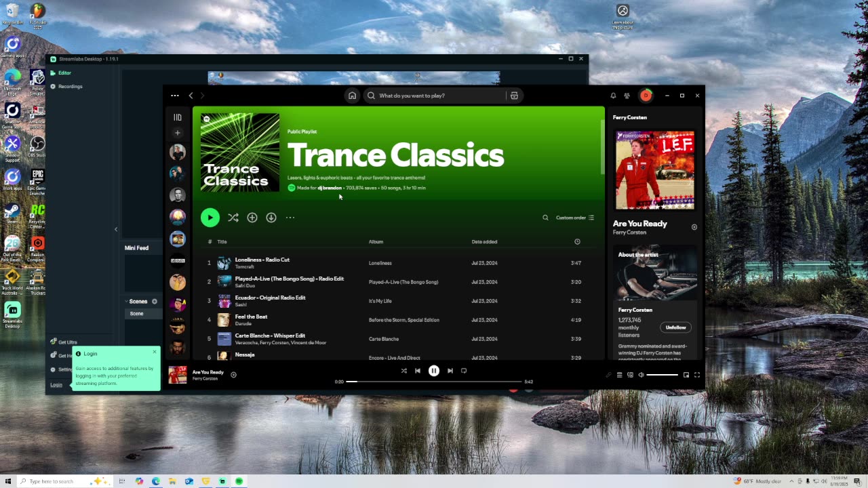
Task: Collapse the Scenes section in Streamlabs
Action: click(126, 302)
